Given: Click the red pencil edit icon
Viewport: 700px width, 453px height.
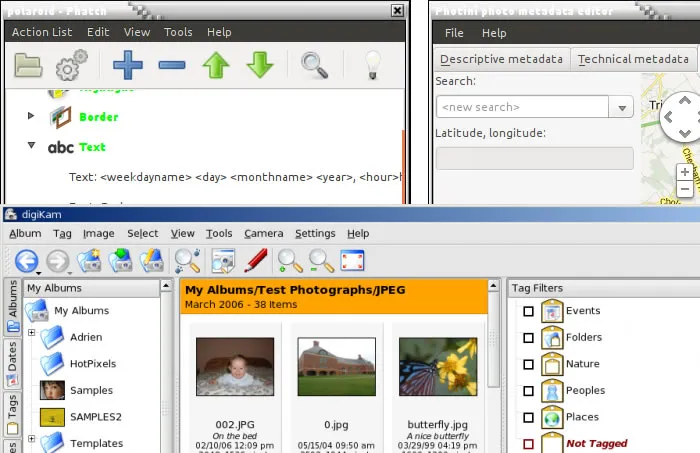Looking at the screenshot, I should tap(256, 261).
